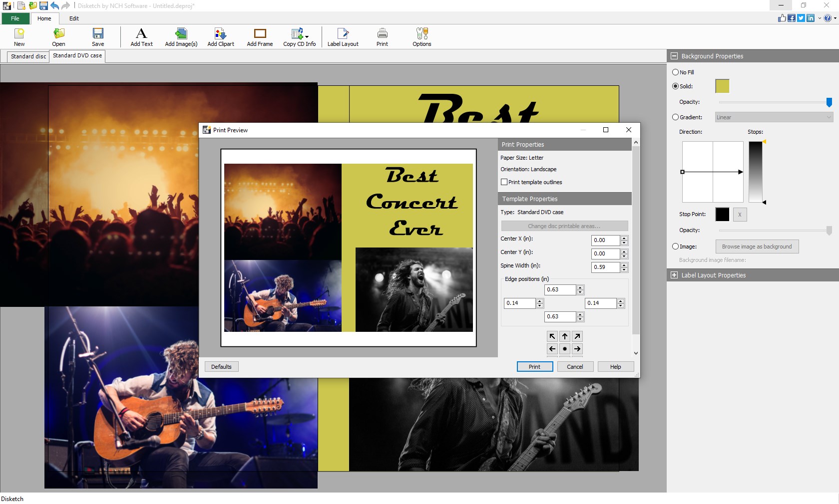Open the Label Layout editor

tap(343, 37)
